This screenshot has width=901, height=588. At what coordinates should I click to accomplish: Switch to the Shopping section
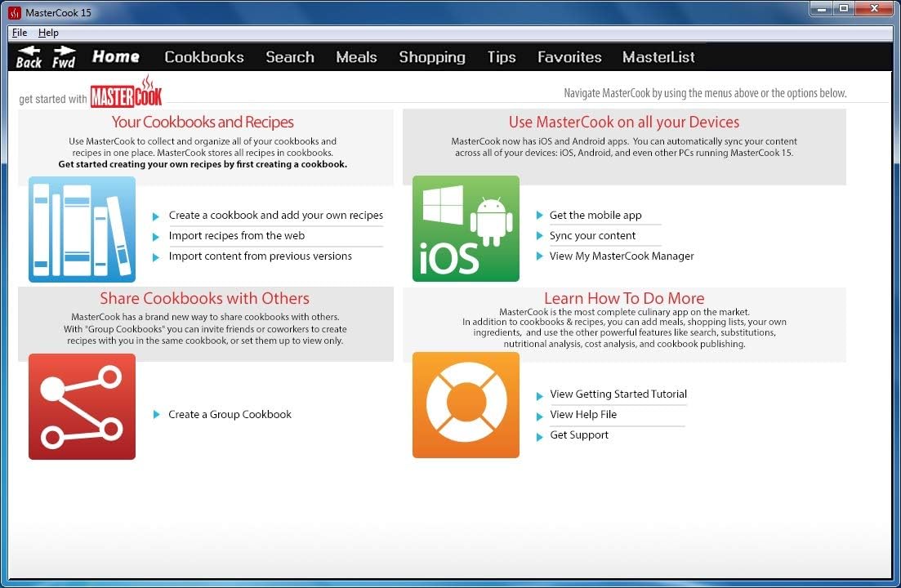432,57
